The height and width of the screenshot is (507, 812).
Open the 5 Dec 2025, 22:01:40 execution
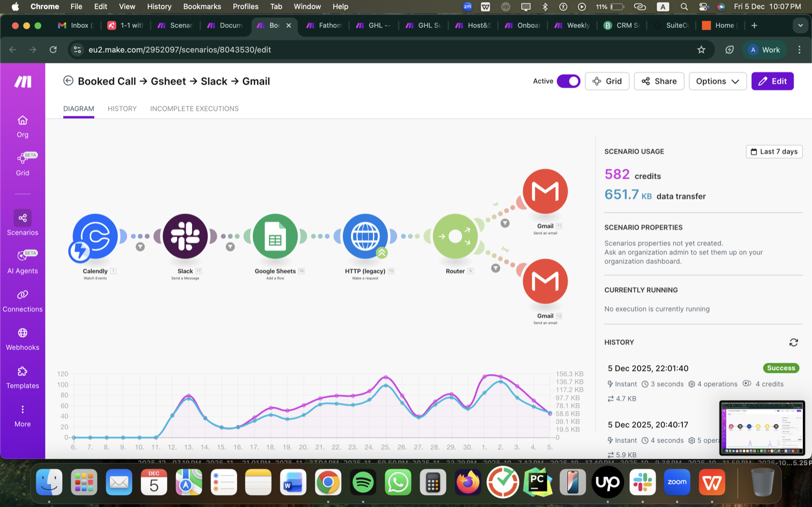648,368
